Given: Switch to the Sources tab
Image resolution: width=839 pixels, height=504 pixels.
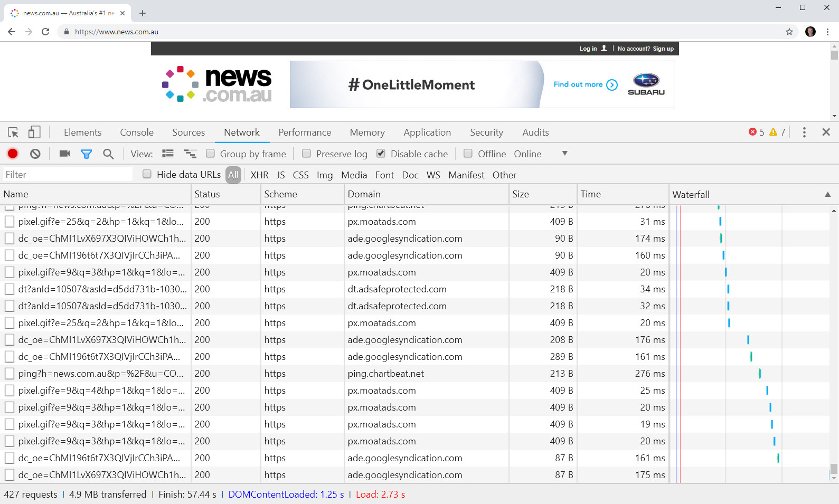Looking at the screenshot, I should coord(188,132).
